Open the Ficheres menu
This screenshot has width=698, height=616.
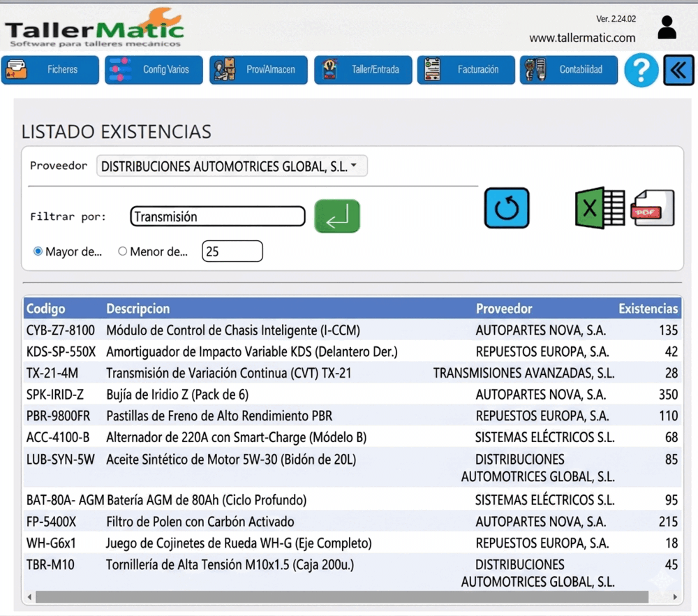pyautogui.click(x=50, y=70)
